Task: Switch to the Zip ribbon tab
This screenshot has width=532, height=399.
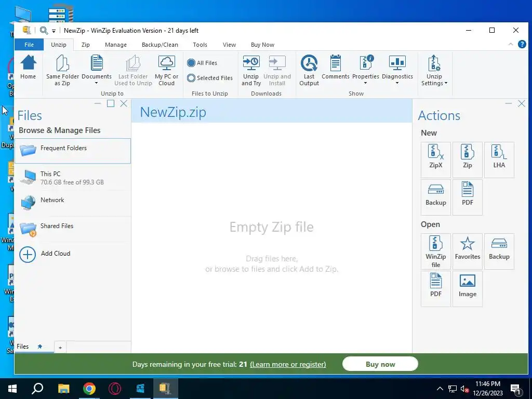Action: [x=86, y=45]
